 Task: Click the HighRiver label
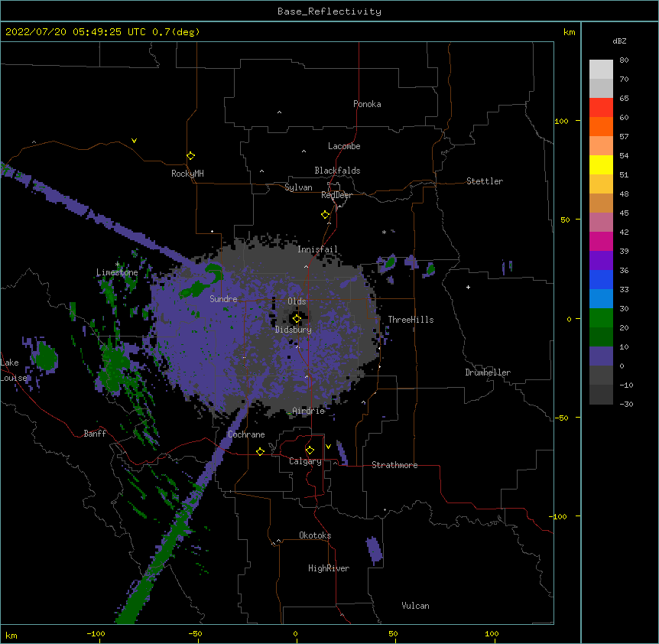point(329,568)
